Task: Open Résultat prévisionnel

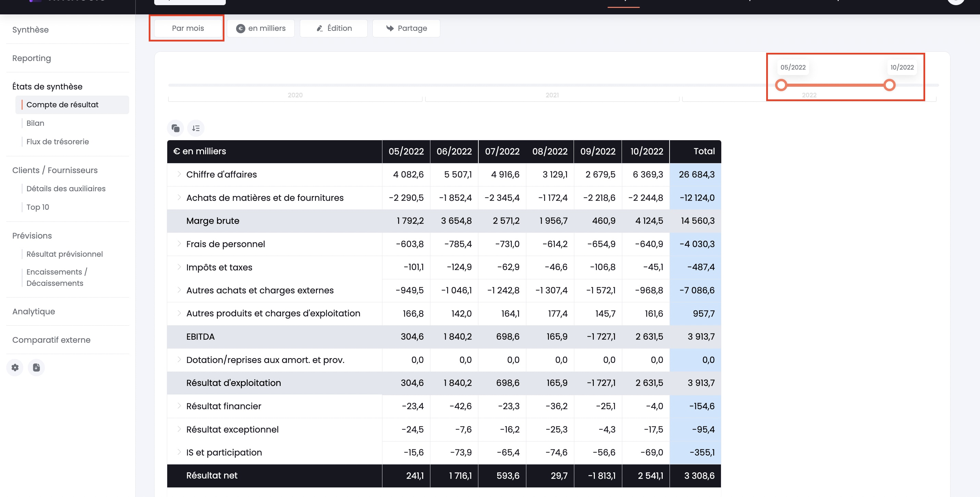Action: click(x=64, y=254)
